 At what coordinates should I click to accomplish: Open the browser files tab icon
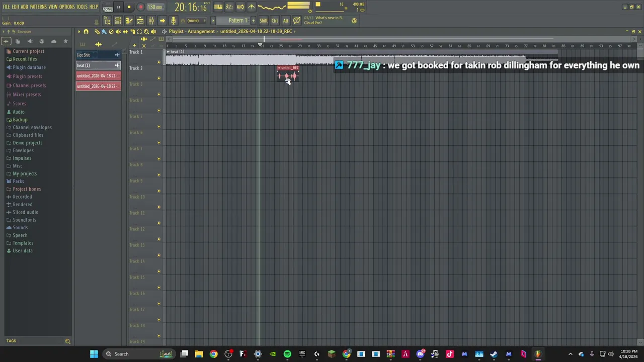click(x=18, y=41)
